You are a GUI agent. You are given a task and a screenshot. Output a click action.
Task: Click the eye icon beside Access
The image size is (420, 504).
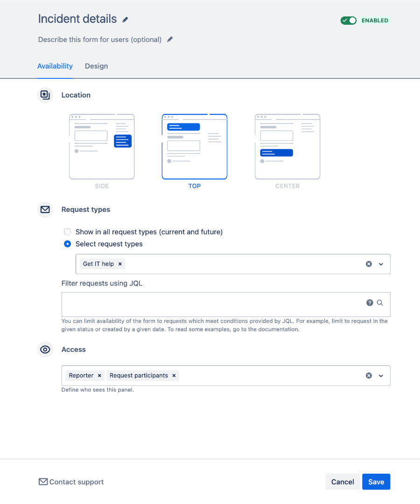(45, 349)
